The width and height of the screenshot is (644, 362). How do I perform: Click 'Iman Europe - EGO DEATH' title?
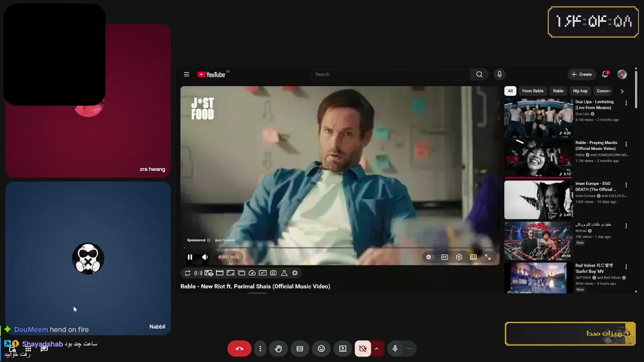click(596, 187)
